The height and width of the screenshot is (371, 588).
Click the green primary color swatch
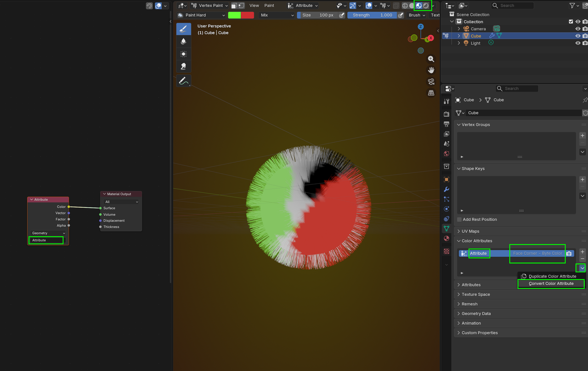click(234, 15)
